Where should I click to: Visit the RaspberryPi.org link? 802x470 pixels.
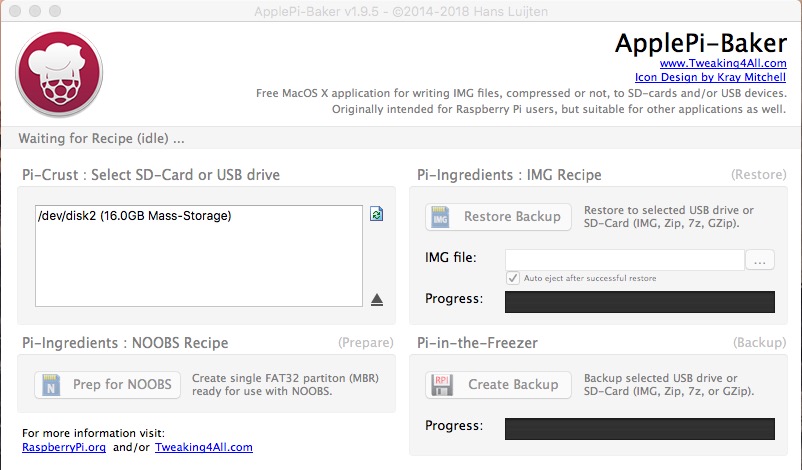(64, 447)
